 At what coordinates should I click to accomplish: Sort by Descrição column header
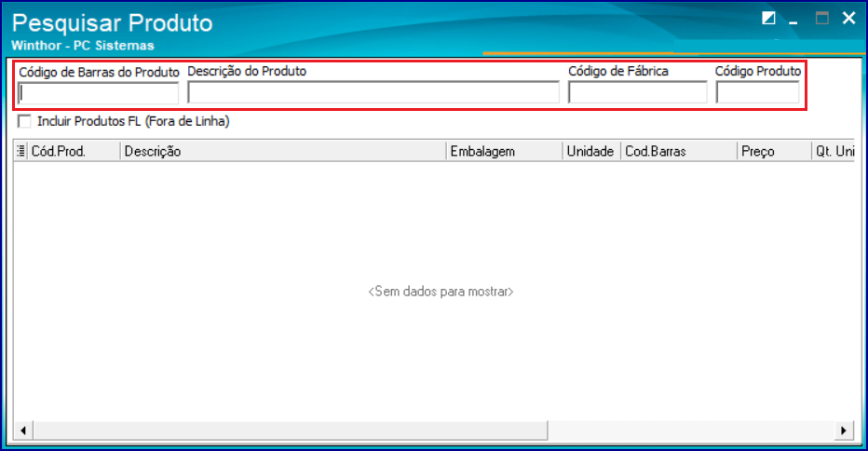pos(282,151)
